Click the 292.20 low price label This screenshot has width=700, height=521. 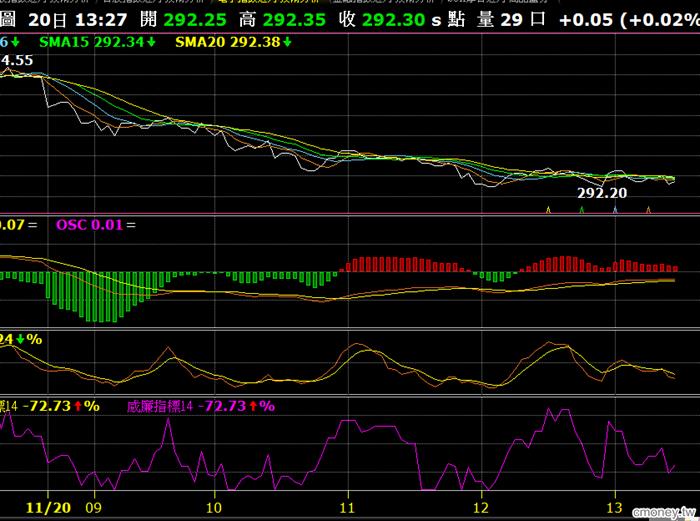603,193
